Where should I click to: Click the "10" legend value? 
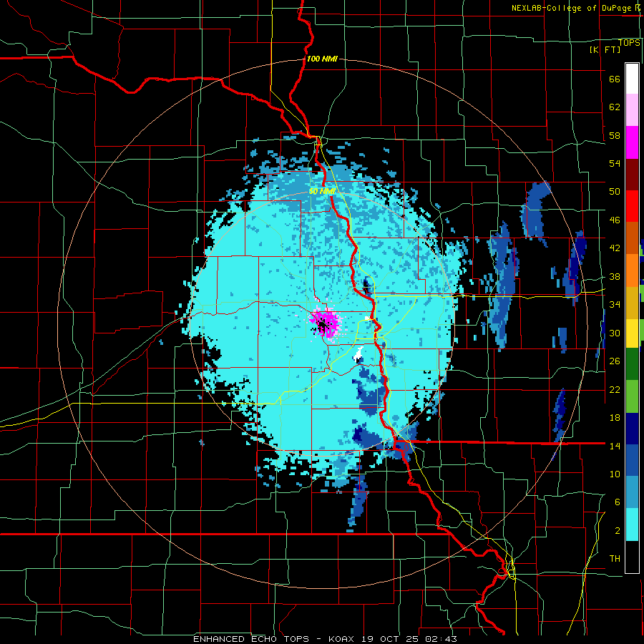pyautogui.click(x=615, y=474)
